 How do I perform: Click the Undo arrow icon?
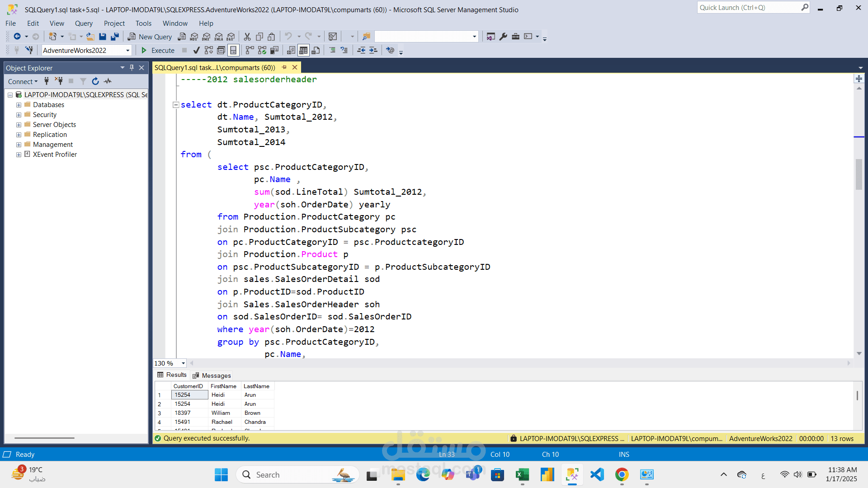pos(288,37)
